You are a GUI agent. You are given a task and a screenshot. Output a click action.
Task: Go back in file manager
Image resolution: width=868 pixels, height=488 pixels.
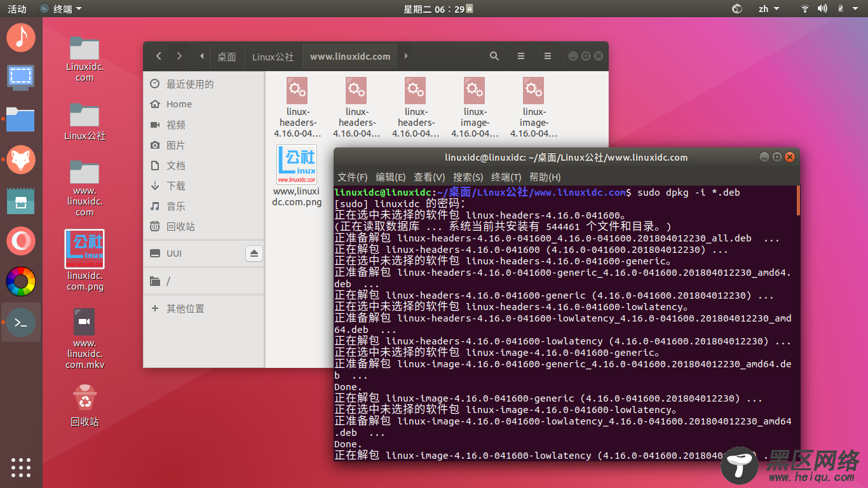[x=159, y=57]
